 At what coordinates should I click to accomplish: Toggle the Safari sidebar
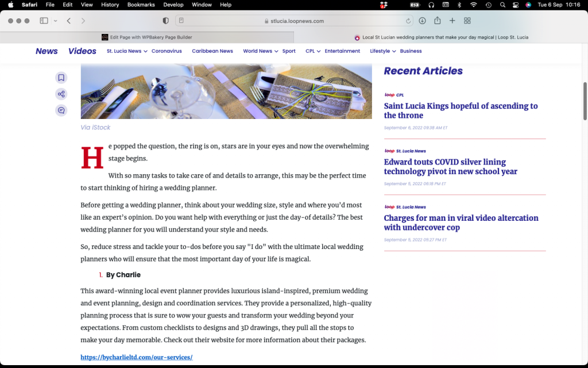click(x=44, y=21)
